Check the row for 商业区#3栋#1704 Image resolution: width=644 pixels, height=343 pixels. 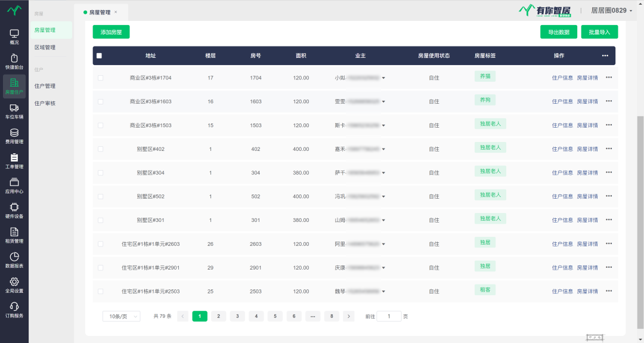point(100,78)
